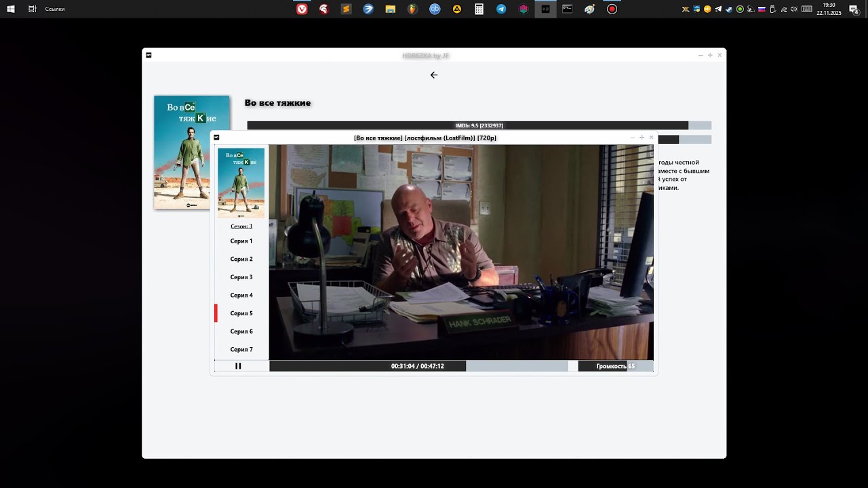Open Telegram from the system tray
This screenshot has width=868, height=488.
pyautogui.click(x=718, y=9)
